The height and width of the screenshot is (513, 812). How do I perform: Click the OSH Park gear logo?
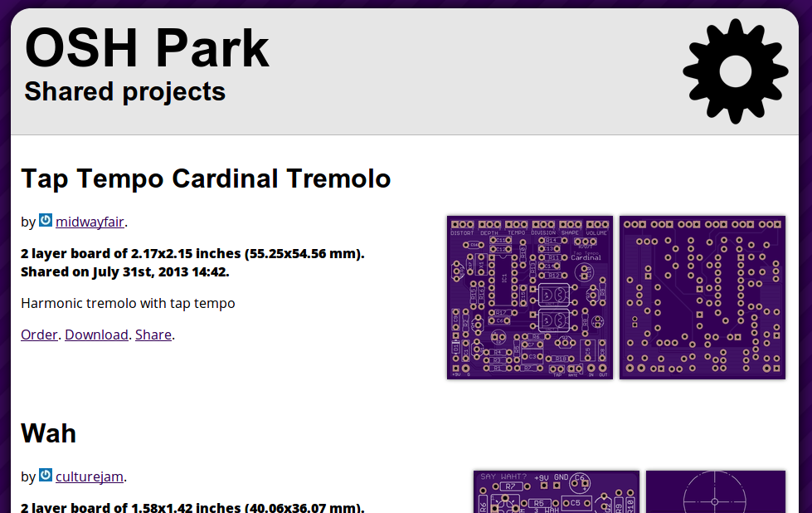(735, 71)
